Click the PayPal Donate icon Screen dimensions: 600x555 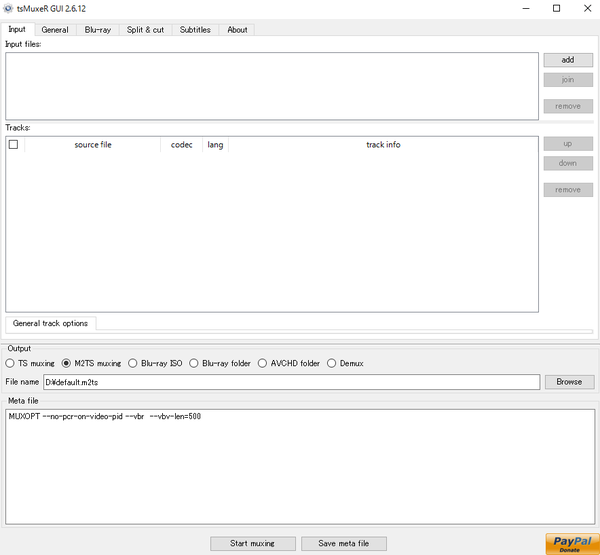572,544
